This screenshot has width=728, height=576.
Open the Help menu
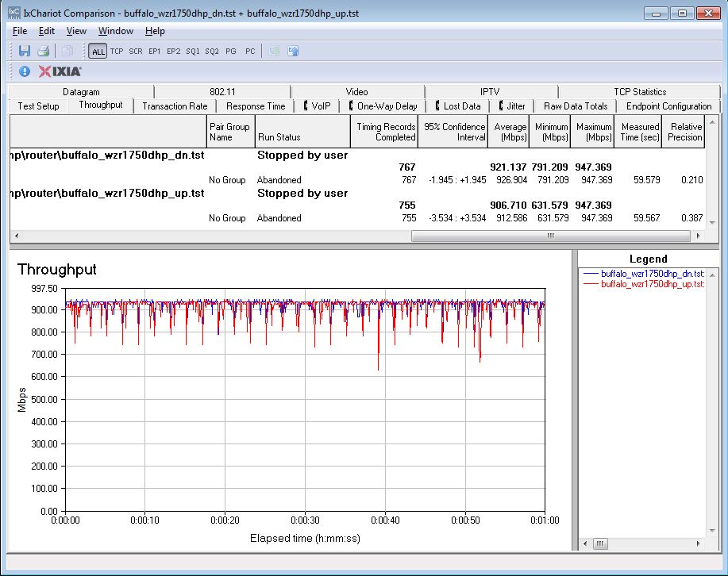click(x=155, y=31)
